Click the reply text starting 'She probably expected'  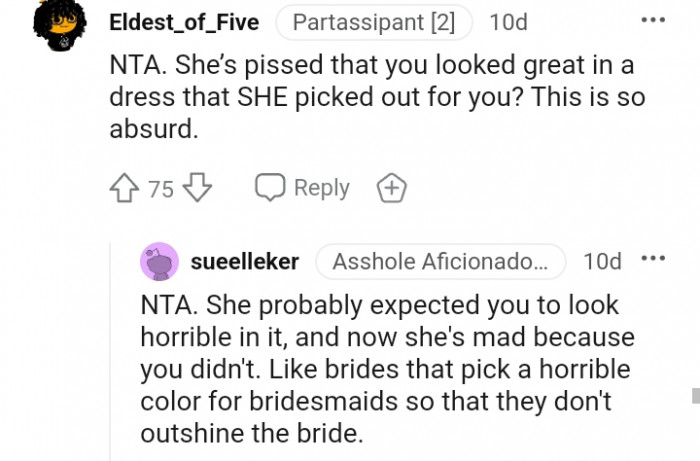point(385,369)
